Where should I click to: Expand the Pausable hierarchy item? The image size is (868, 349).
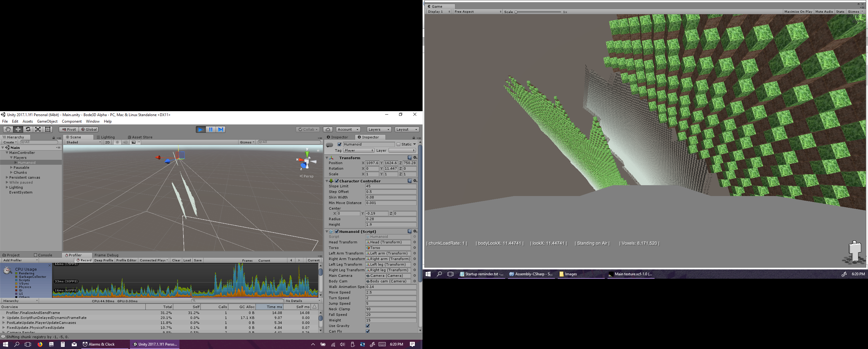11,168
